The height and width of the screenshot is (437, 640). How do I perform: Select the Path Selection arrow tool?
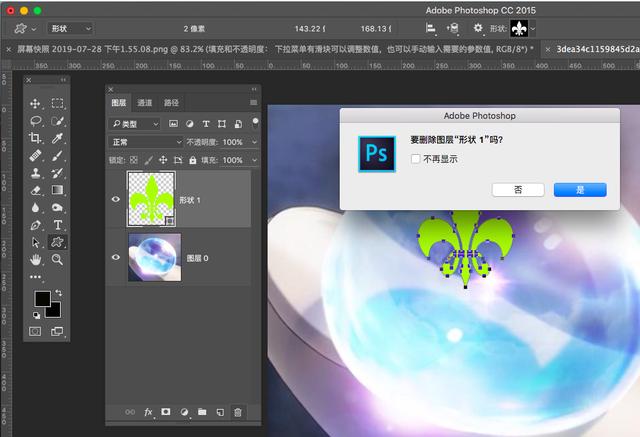(36, 242)
